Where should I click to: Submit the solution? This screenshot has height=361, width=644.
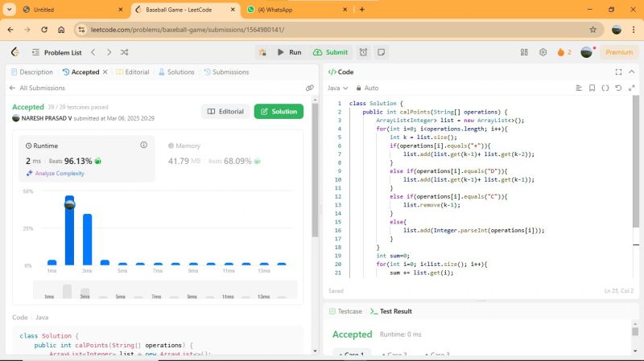[x=331, y=52]
